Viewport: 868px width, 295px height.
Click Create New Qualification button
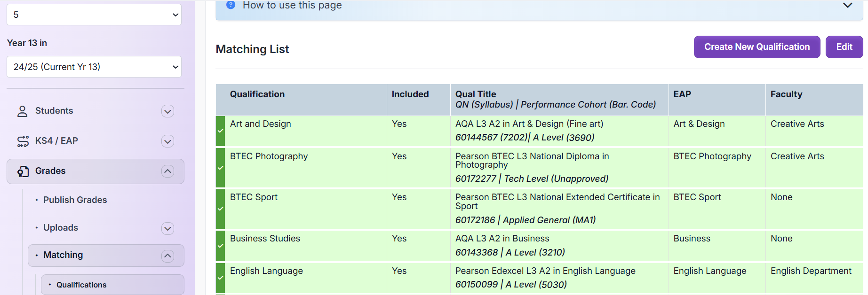757,47
